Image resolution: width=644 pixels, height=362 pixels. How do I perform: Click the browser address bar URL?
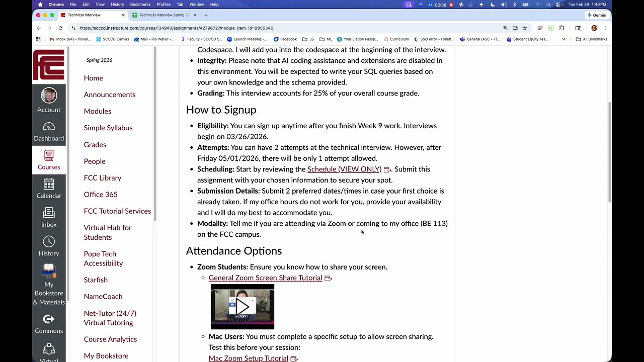pos(176,28)
